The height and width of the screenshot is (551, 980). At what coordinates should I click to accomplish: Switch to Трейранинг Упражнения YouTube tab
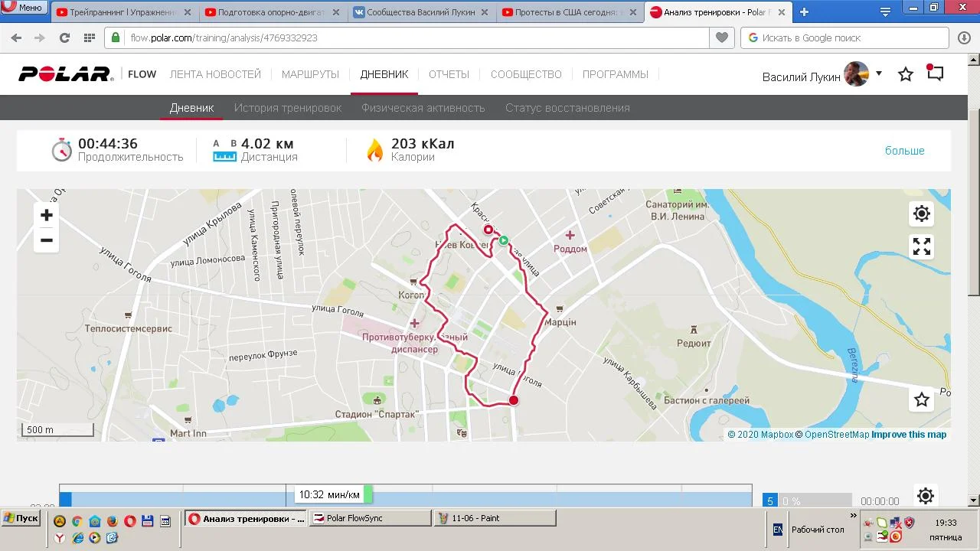coord(123,12)
